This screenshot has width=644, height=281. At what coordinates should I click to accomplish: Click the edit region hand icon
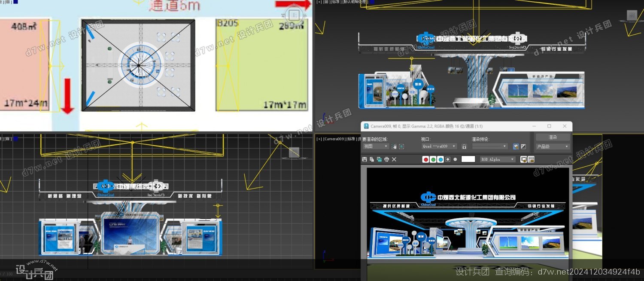coord(394,147)
